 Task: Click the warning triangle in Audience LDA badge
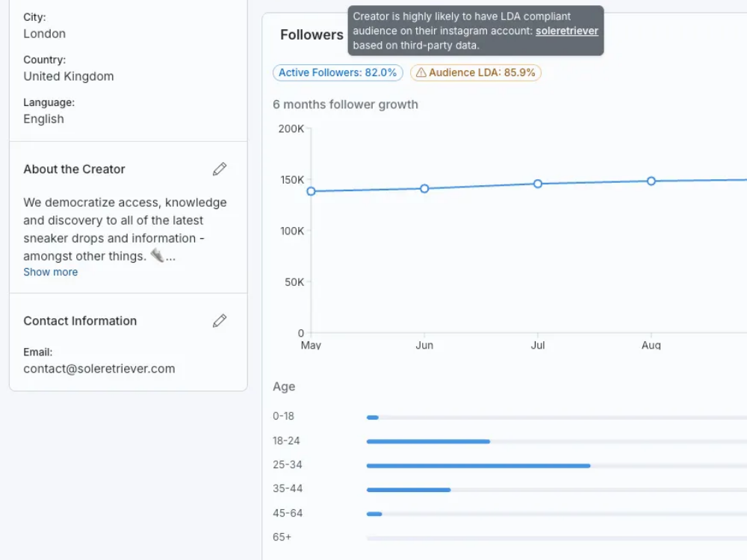pos(421,73)
